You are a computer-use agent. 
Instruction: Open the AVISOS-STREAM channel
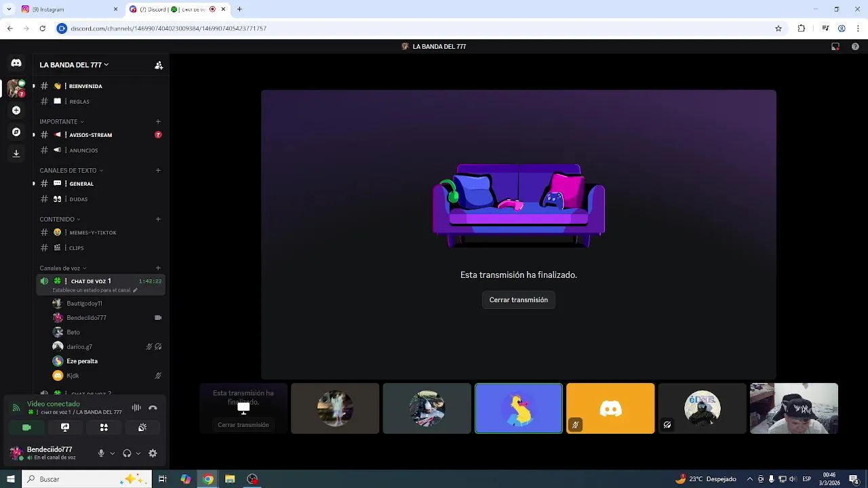(100, 135)
